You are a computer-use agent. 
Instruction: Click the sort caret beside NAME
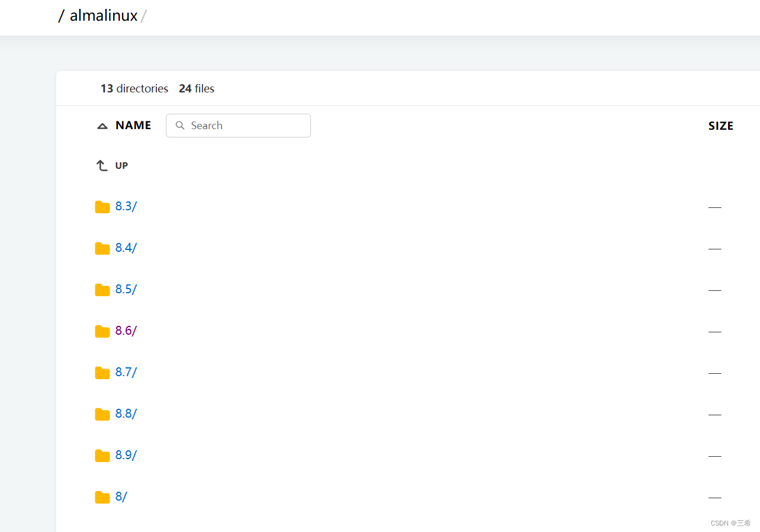[x=102, y=126]
